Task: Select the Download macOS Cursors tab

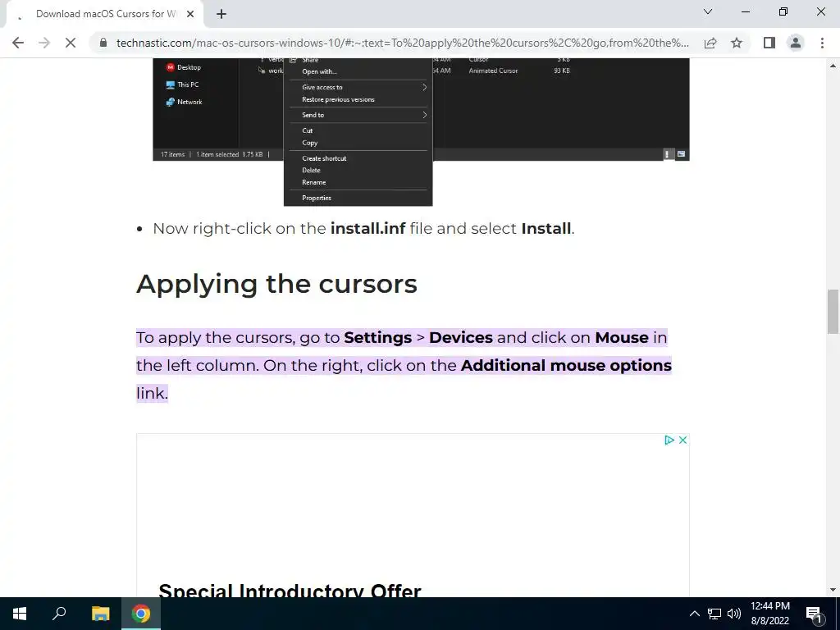Action: click(x=104, y=14)
